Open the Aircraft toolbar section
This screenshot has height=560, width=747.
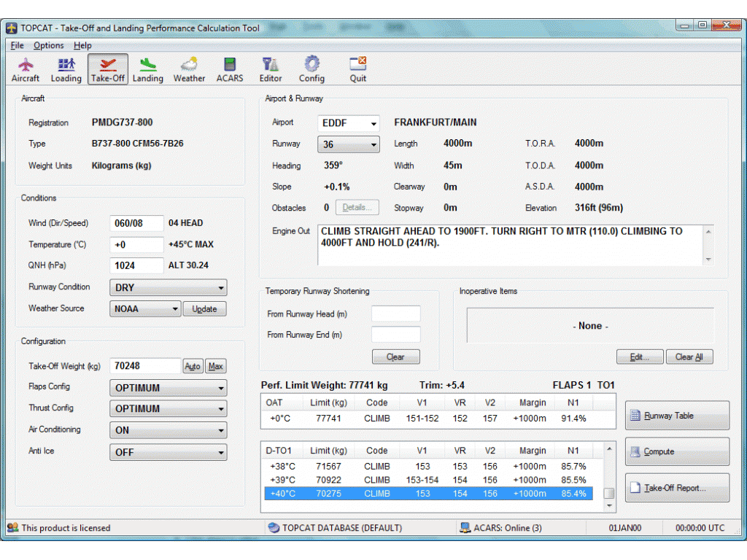click(x=26, y=69)
